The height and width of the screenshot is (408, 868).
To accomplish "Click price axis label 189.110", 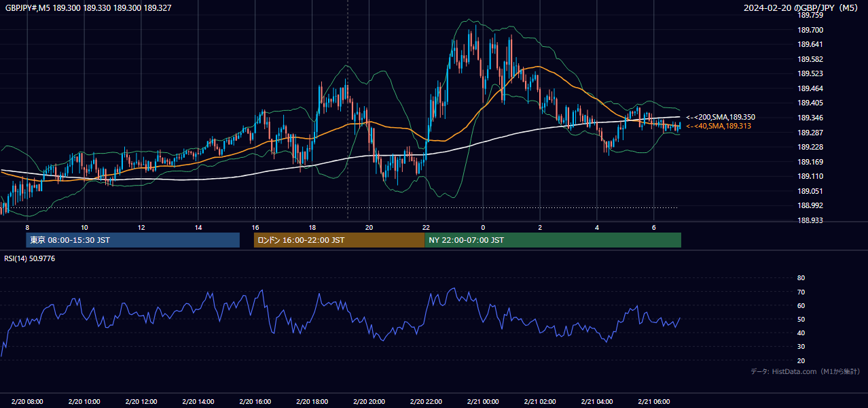I will (x=810, y=176).
